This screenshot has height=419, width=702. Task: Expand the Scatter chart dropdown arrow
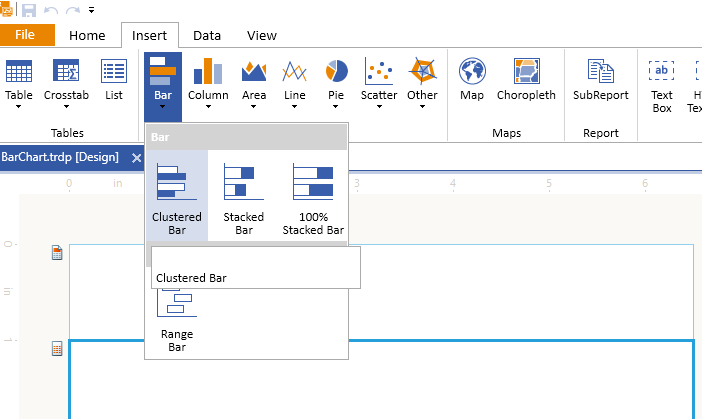pos(379,107)
